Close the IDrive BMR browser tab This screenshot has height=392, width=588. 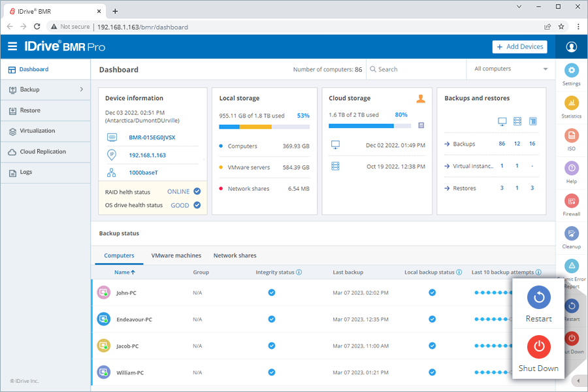99,11
